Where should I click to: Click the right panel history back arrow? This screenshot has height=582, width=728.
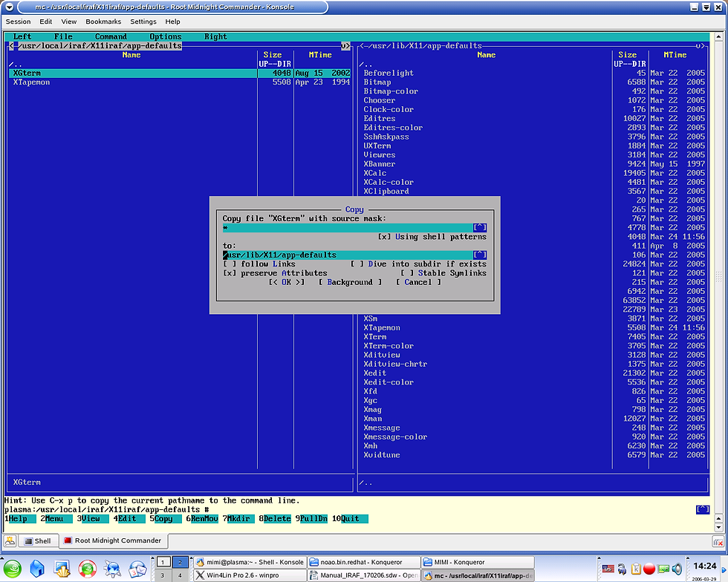[363, 46]
